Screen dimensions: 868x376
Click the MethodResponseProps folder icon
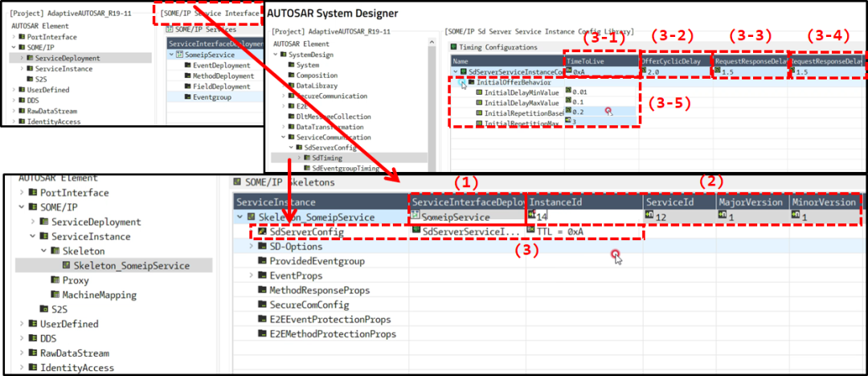262,290
